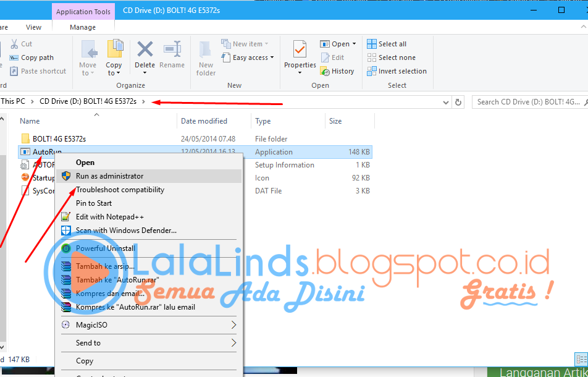The image size is (588, 377).
Task: Open the Copy to ribbon button
Action: pos(114,57)
